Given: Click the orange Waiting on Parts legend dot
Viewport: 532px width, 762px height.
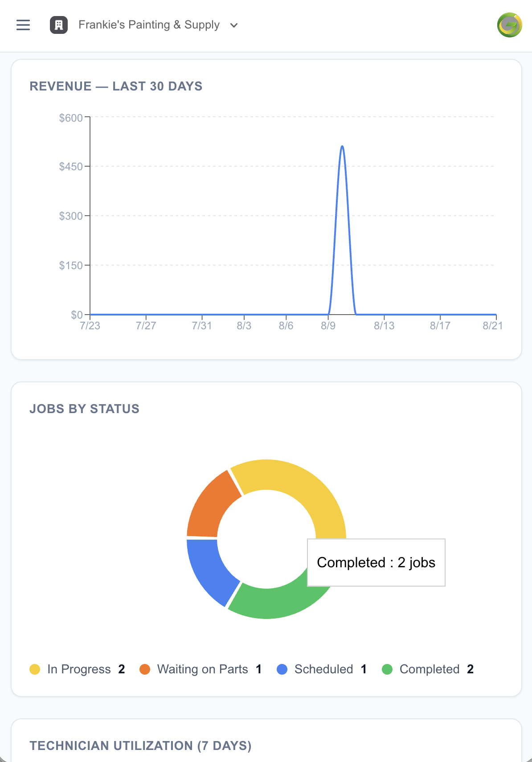Looking at the screenshot, I should 145,669.
